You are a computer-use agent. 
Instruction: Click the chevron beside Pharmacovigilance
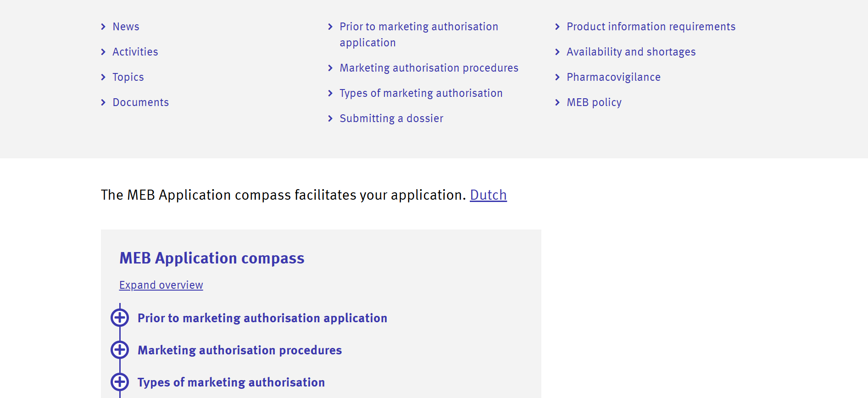557,77
